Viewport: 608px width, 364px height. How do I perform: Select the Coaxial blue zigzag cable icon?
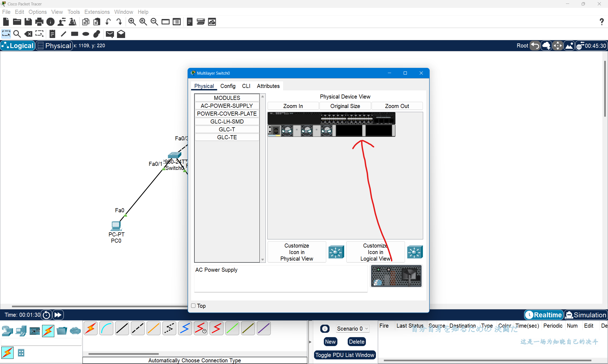pos(185,328)
